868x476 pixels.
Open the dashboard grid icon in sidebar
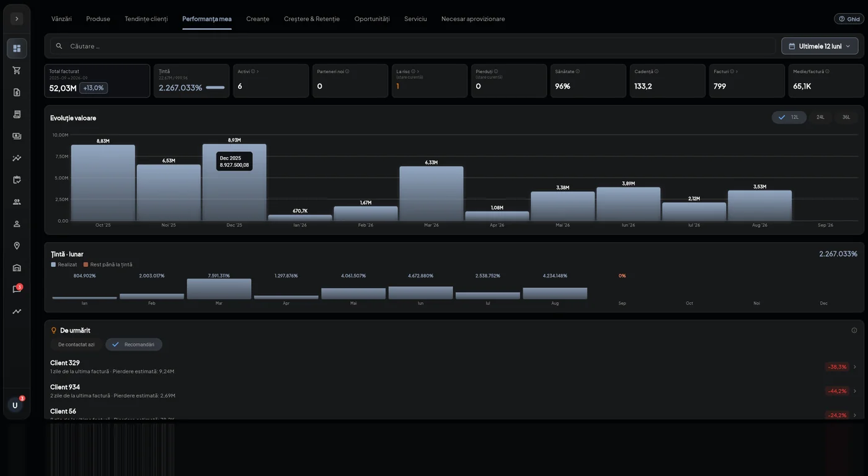click(x=17, y=48)
